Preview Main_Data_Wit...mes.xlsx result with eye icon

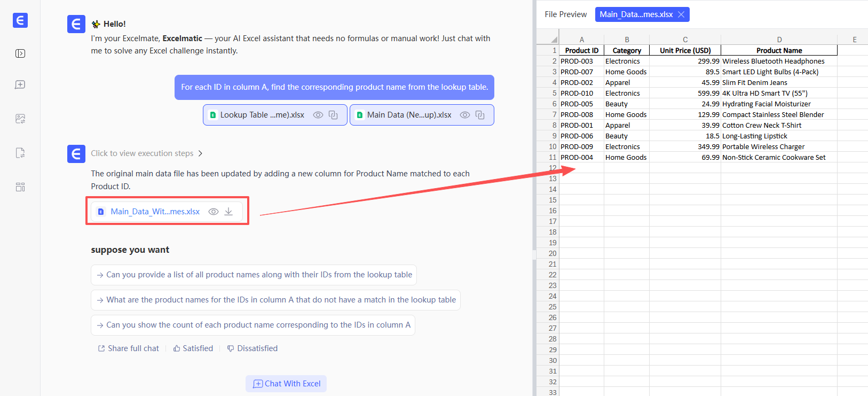(214, 212)
